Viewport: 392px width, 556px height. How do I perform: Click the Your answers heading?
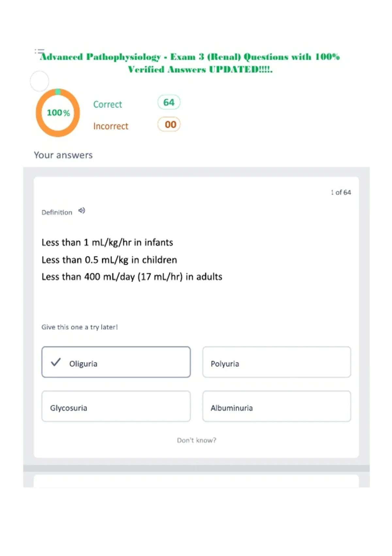pyautogui.click(x=63, y=155)
